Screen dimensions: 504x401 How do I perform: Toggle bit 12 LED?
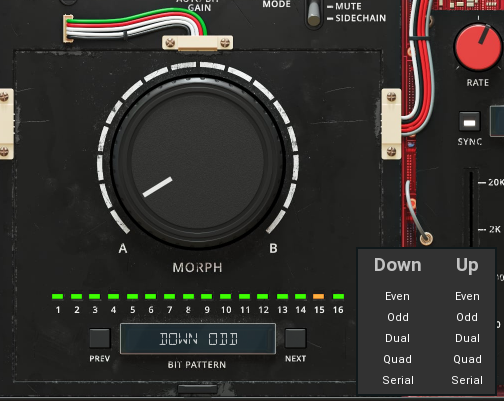pos(263,296)
